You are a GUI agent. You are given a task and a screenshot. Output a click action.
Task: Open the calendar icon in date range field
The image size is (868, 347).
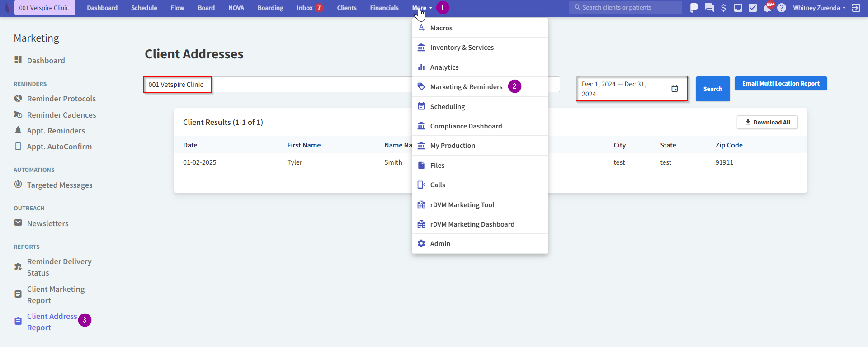[x=675, y=89]
